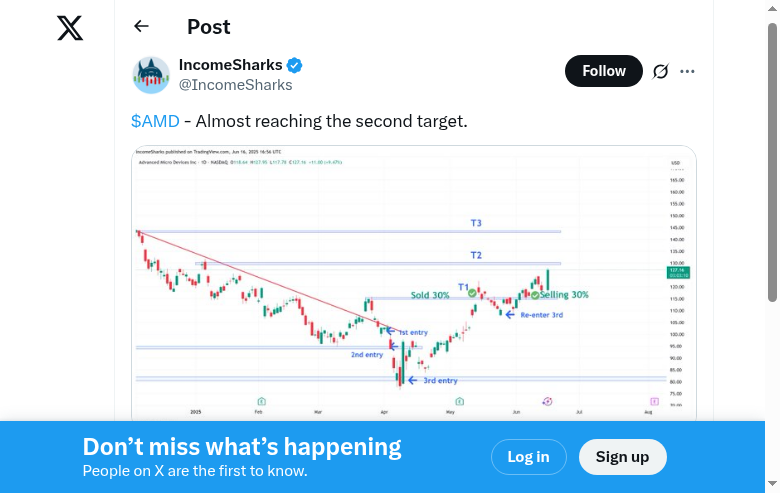Follow the IncomeSharks account
780x493 pixels.
coord(604,71)
